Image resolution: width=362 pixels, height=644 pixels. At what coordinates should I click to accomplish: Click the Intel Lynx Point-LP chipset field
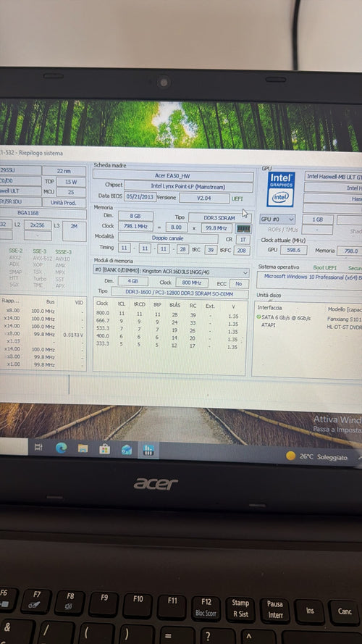point(188,186)
